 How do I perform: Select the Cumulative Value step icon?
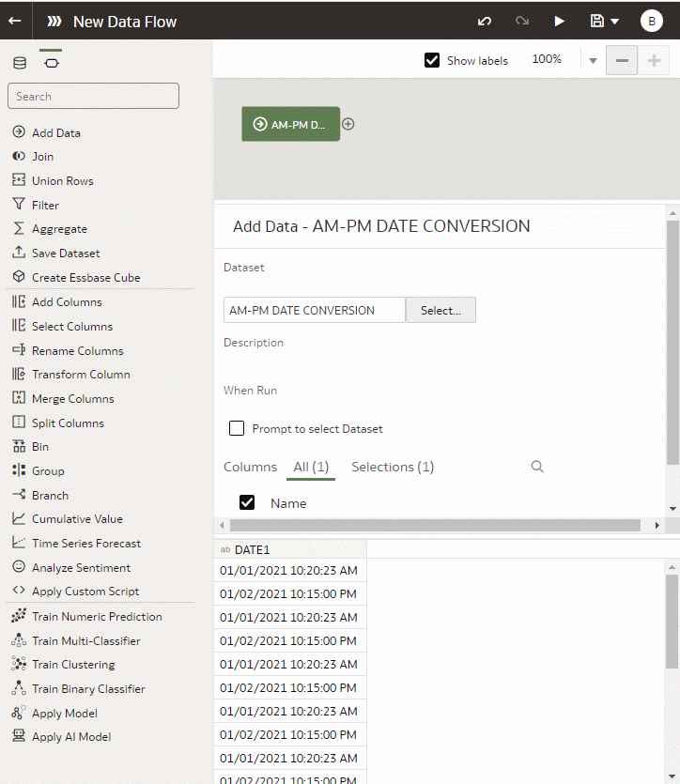click(x=19, y=518)
